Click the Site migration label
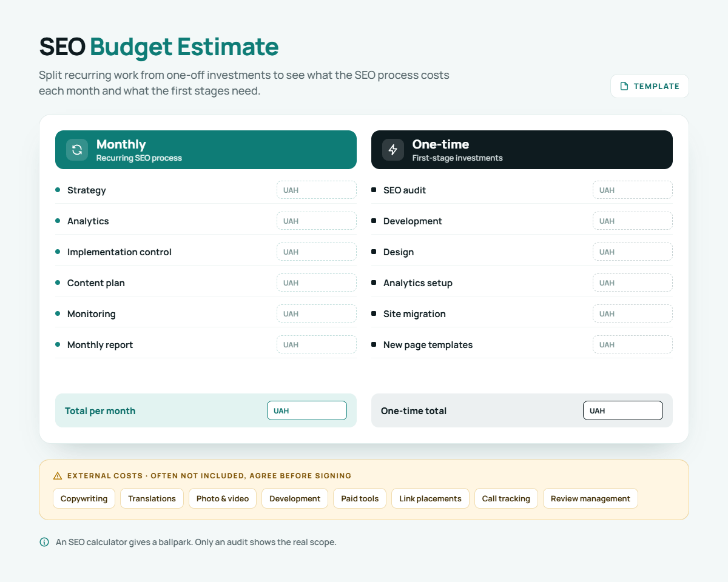728x582 pixels. 414,313
